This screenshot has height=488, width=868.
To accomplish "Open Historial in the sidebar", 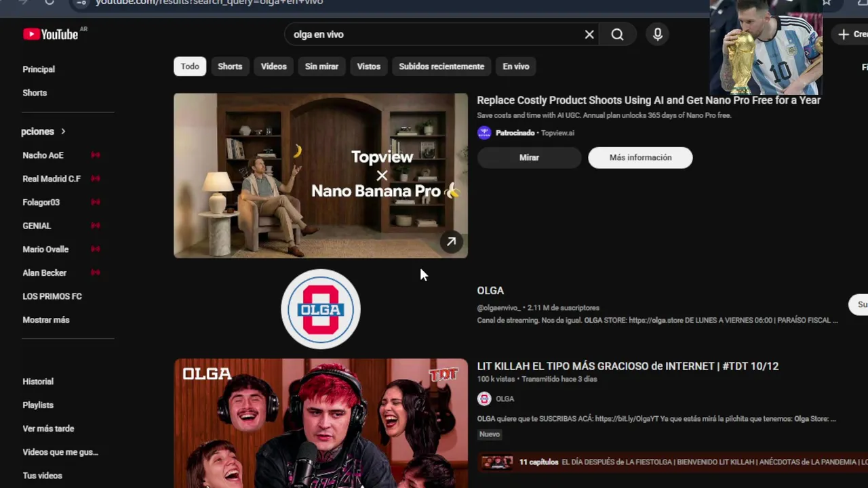I will [38, 382].
